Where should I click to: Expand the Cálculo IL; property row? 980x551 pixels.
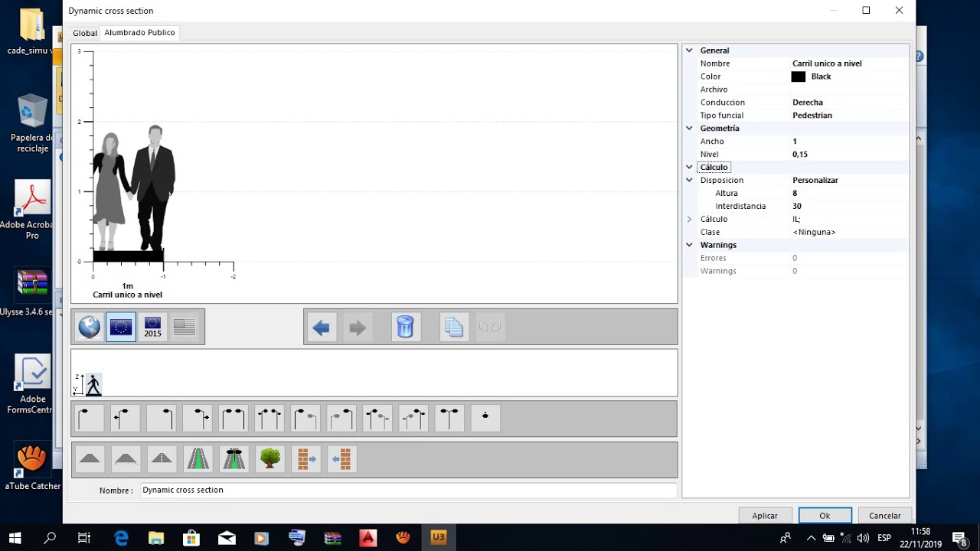coord(689,219)
